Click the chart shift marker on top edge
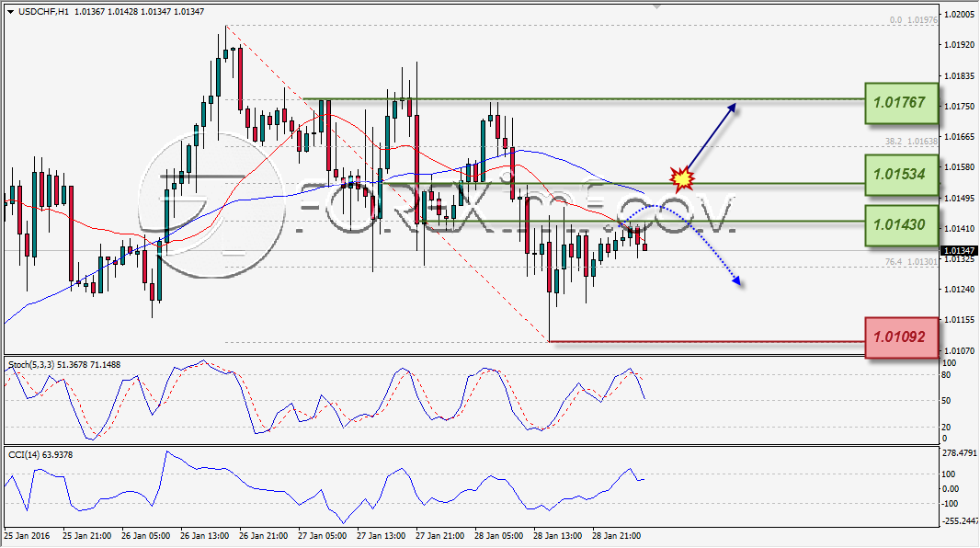Viewport: 980px width, 548px height. (x=656, y=6)
